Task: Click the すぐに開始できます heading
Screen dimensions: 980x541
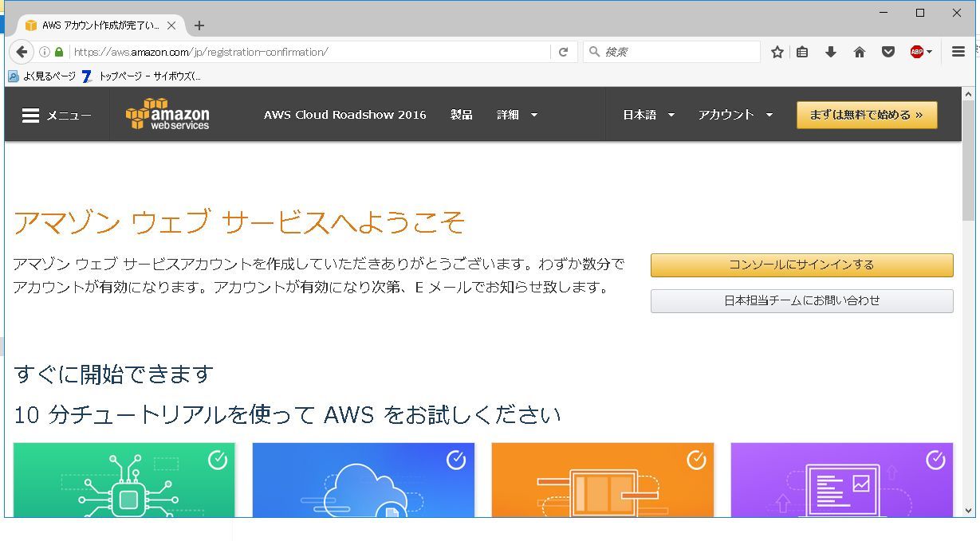Action: pyautogui.click(x=113, y=374)
